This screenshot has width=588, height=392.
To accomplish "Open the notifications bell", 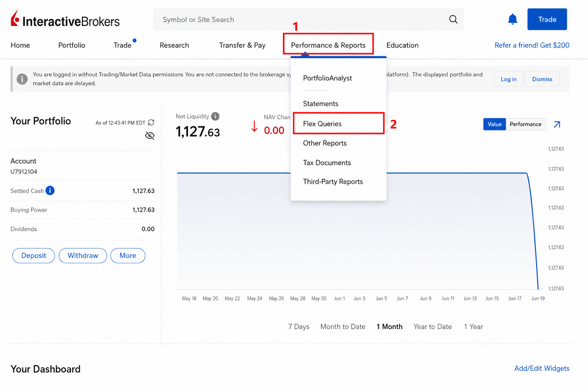I will 513,19.
